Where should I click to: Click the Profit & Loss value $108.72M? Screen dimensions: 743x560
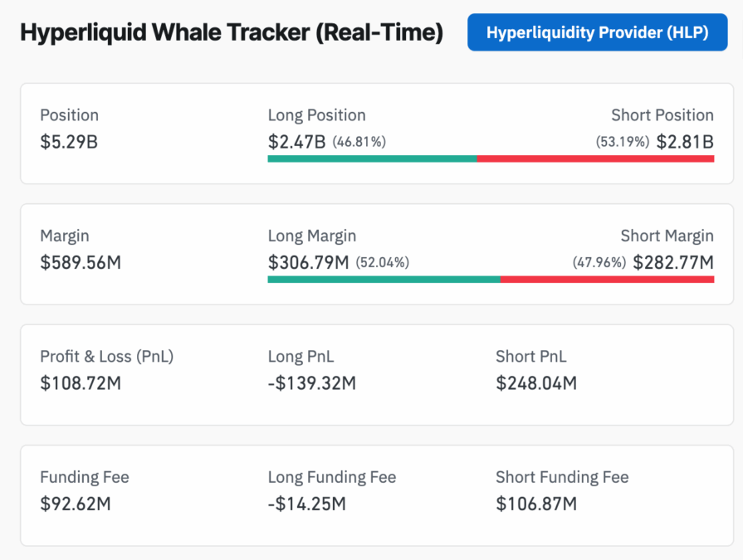click(x=81, y=383)
